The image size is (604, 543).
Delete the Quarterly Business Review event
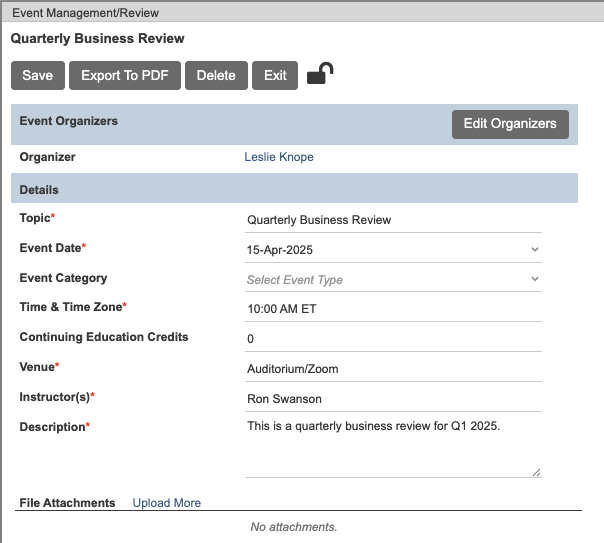(216, 76)
